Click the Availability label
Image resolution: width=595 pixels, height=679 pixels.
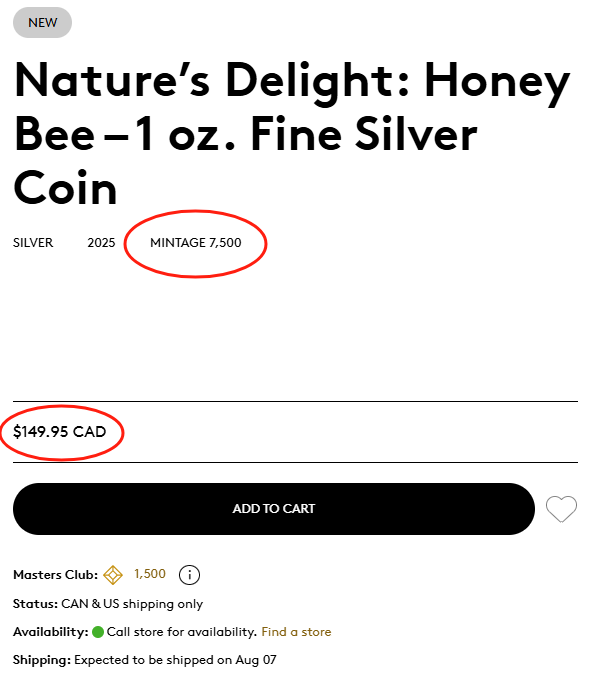click(x=51, y=632)
